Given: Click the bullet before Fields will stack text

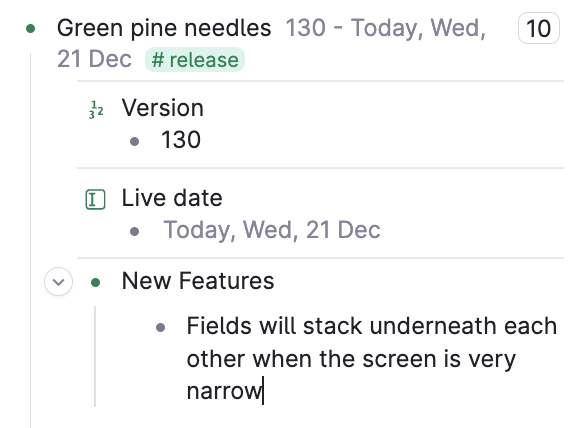Looking at the screenshot, I should click(x=160, y=327).
